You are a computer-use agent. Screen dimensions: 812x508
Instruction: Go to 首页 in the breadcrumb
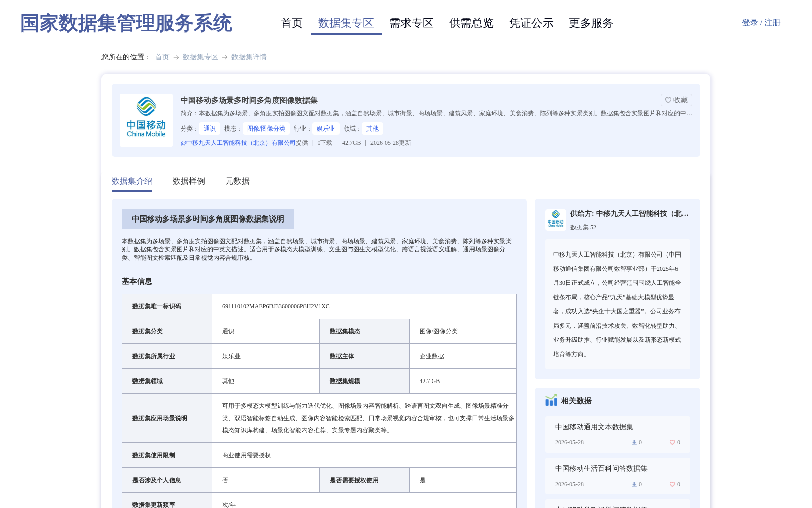[162, 57]
